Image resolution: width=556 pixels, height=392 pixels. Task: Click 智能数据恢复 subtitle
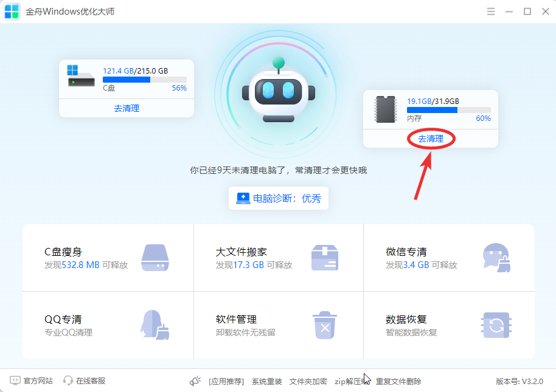[x=411, y=332]
